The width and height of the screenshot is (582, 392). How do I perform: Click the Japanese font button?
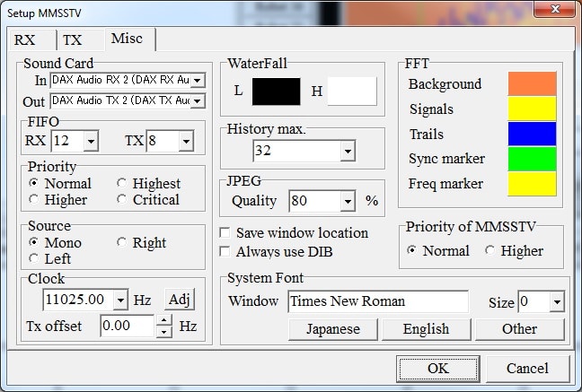pos(333,329)
